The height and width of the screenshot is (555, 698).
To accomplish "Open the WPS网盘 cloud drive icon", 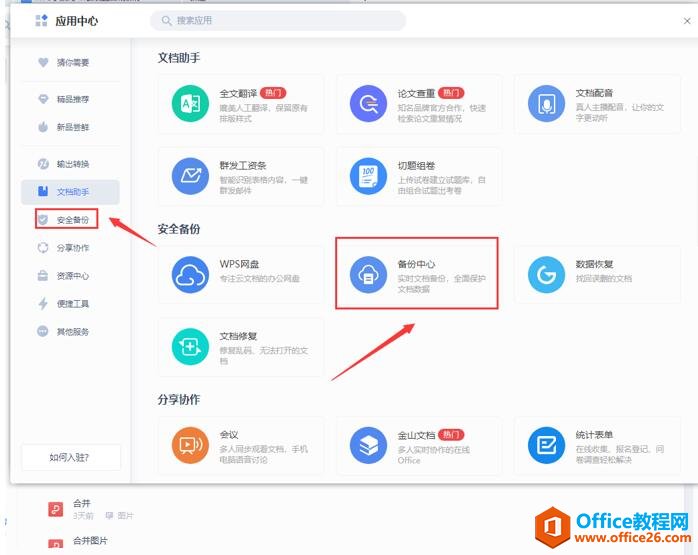I will [x=191, y=275].
